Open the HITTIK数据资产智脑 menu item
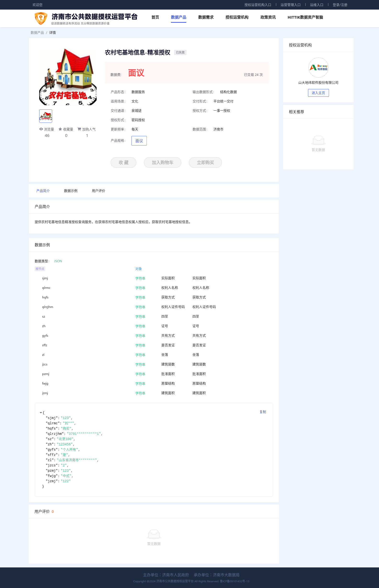 pyautogui.click(x=305, y=17)
